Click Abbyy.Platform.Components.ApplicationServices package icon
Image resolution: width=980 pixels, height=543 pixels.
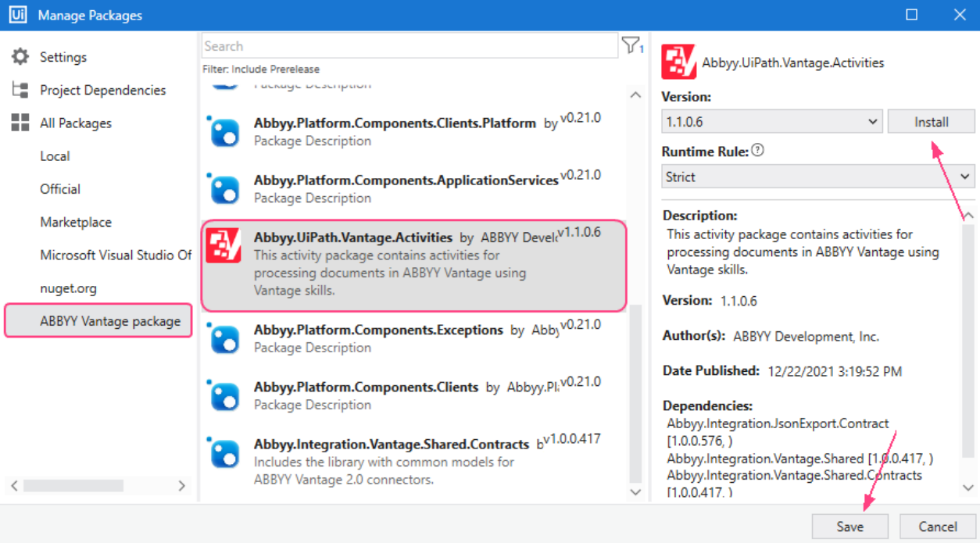click(225, 188)
